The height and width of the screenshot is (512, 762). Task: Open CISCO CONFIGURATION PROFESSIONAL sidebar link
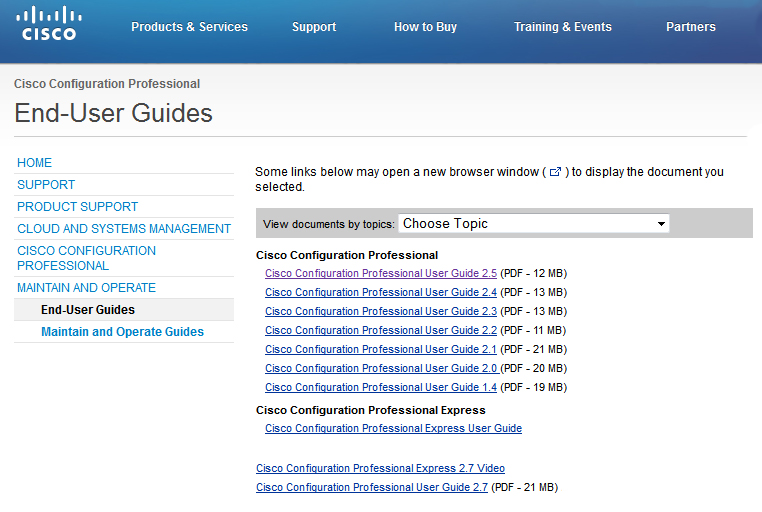(x=87, y=258)
